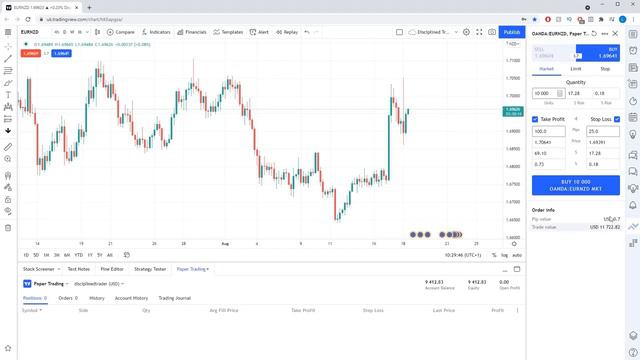The width and height of the screenshot is (640, 360).
Task: Click Stop Loss pips field 25.0
Action: (x=603, y=131)
